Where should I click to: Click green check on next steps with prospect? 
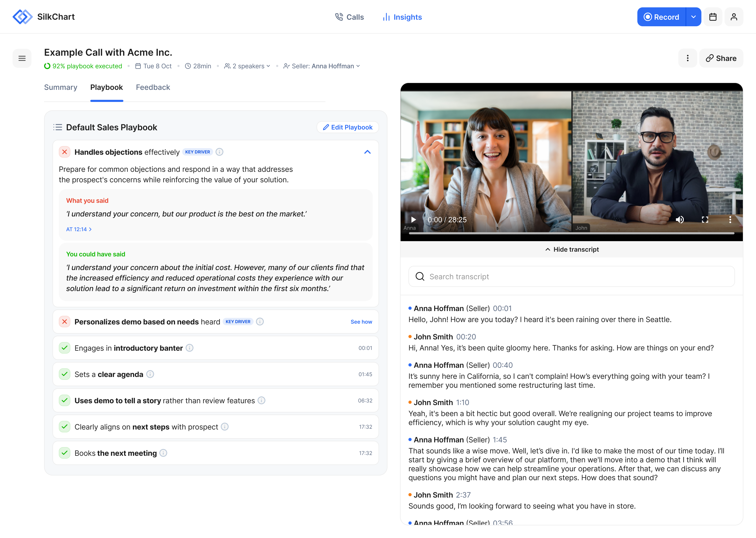click(x=65, y=427)
